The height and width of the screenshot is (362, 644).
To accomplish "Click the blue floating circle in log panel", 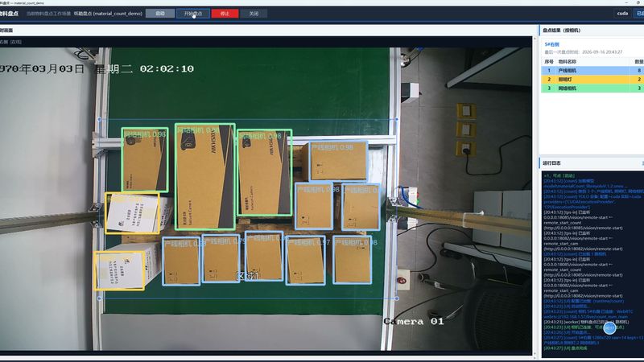I will coord(609,327).
